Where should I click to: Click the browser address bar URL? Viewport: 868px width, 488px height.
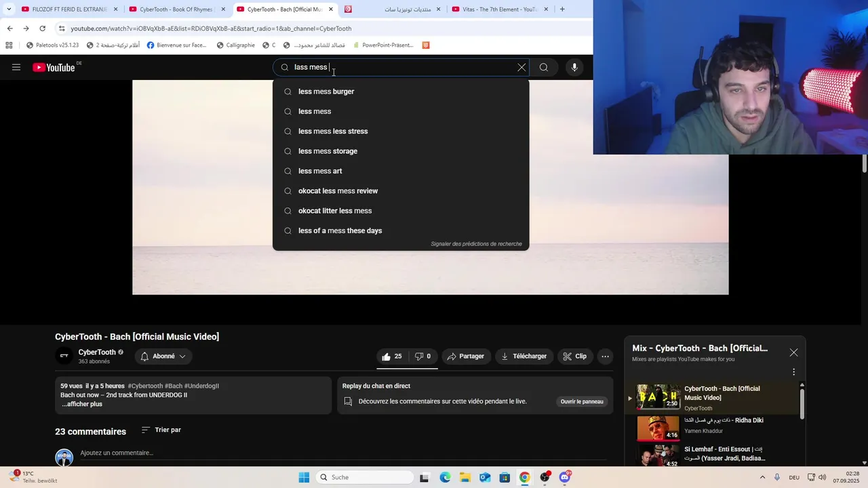211,28
